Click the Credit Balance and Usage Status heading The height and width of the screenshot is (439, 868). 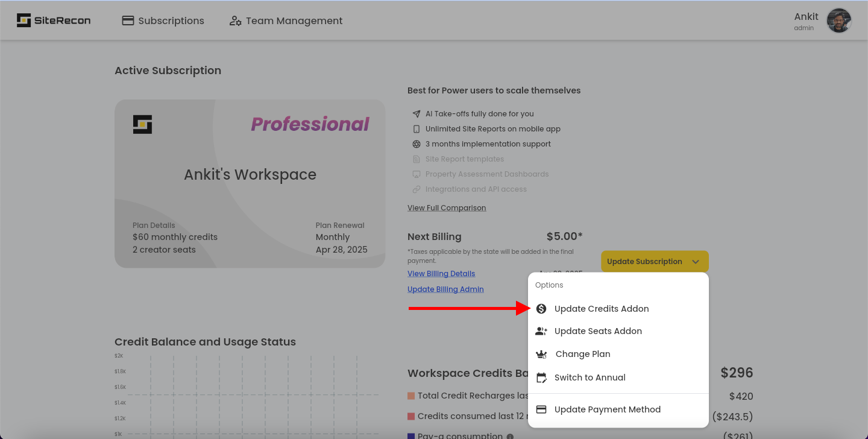(205, 342)
